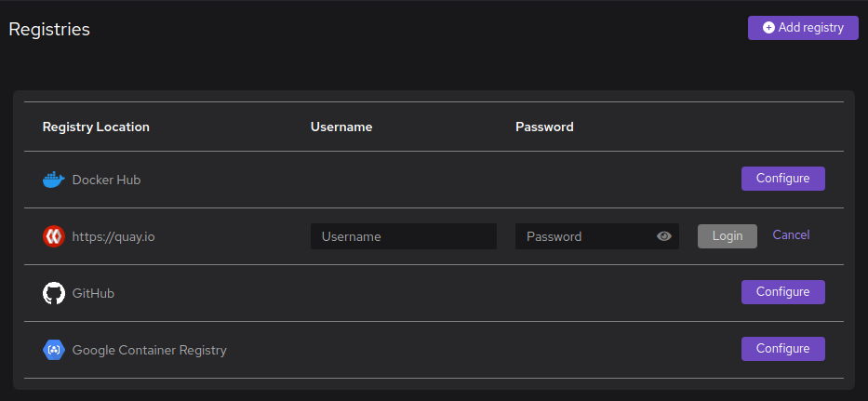
Task: Click the Username column header
Action: click(341, 127)
